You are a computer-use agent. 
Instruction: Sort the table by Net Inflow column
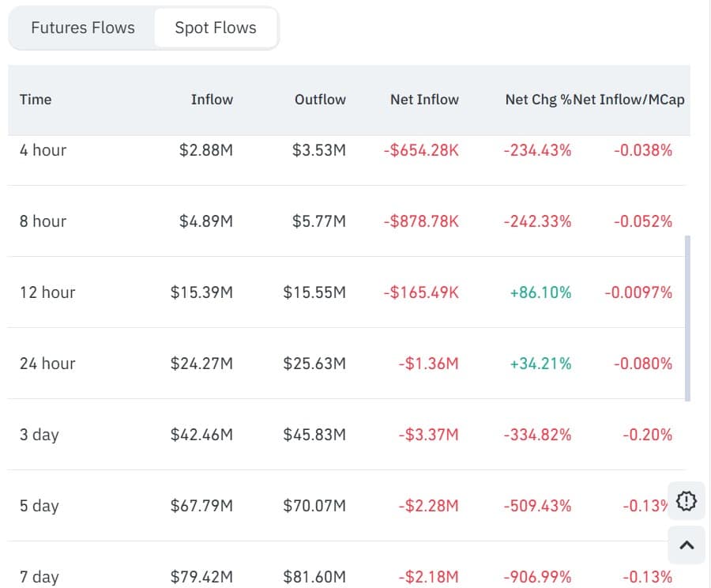tap(424, 100)
